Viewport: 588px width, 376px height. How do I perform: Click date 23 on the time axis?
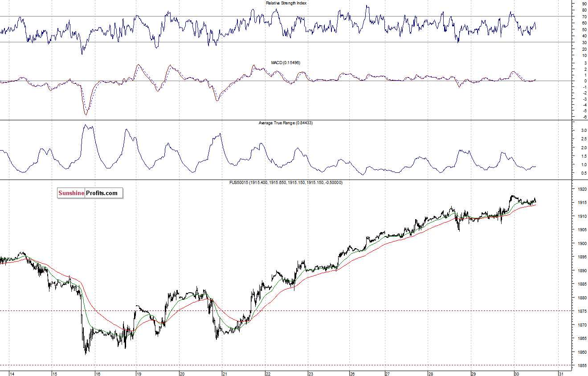point(310,373)
